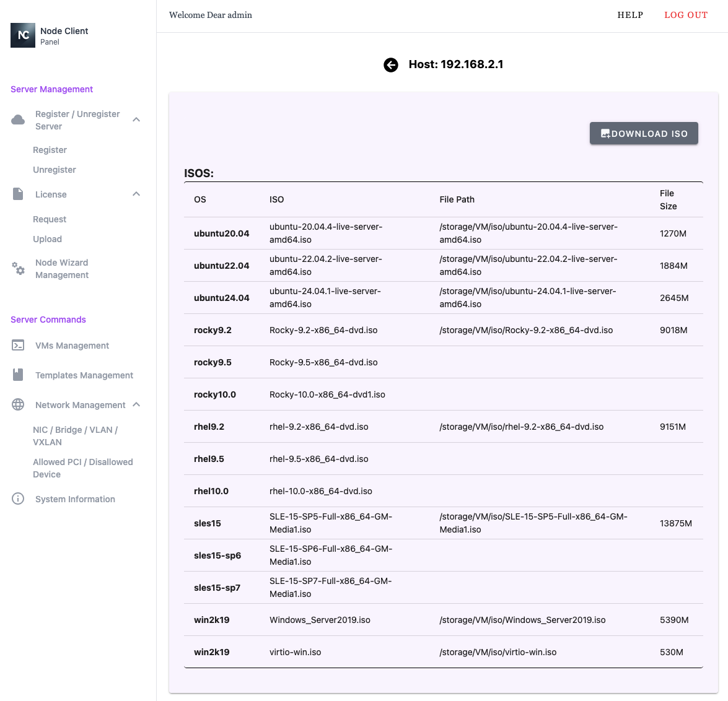Click the back arrow next to Host
The width and height of the screenshot is (728, 701).
tap(391, 65)
